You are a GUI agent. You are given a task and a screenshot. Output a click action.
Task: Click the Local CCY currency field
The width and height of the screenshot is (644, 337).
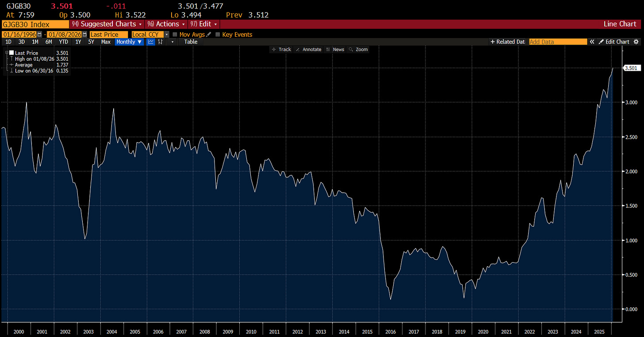coord(148,35)
